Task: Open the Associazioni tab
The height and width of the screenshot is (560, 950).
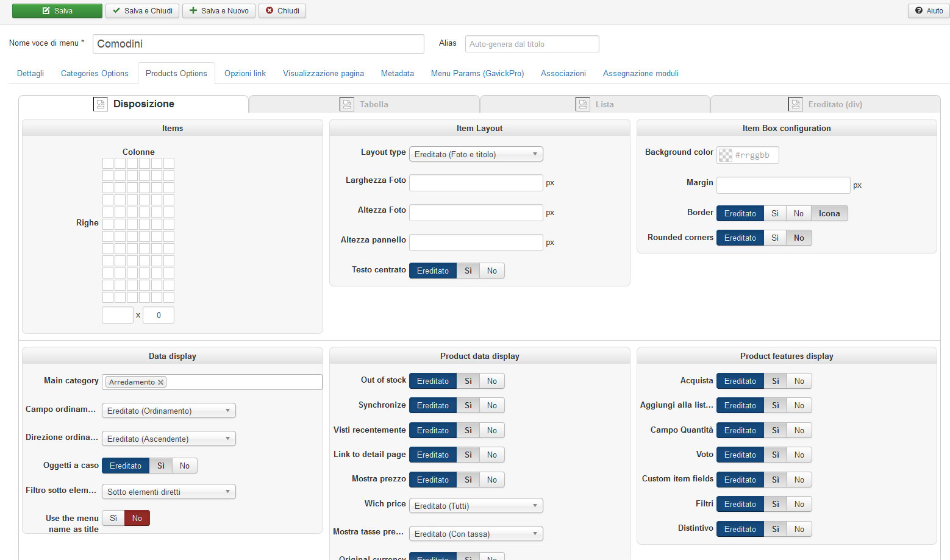Action: pos(563,73)
